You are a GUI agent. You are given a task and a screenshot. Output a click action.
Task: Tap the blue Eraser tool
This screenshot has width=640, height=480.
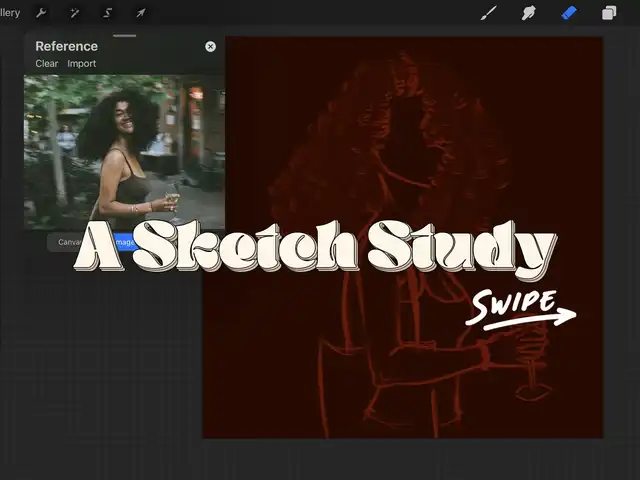[569, 13]
